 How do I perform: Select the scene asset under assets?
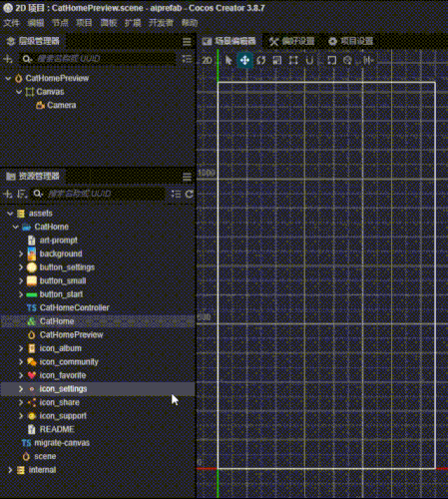pyautogui.click(x=45, y=456)
